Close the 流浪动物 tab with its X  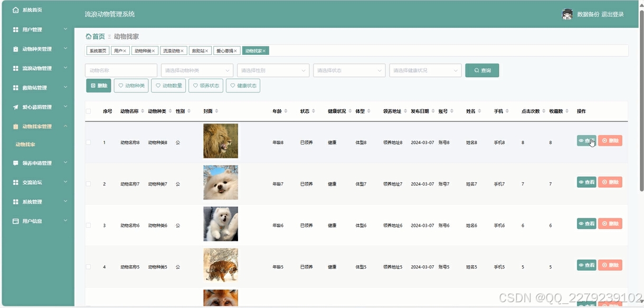[x=183, y=51]
